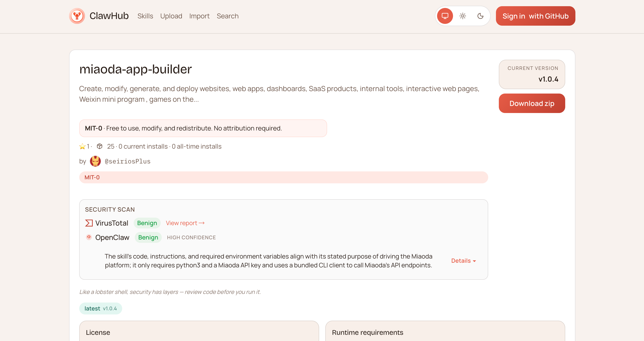Download the skill zip file

point(532,103)
